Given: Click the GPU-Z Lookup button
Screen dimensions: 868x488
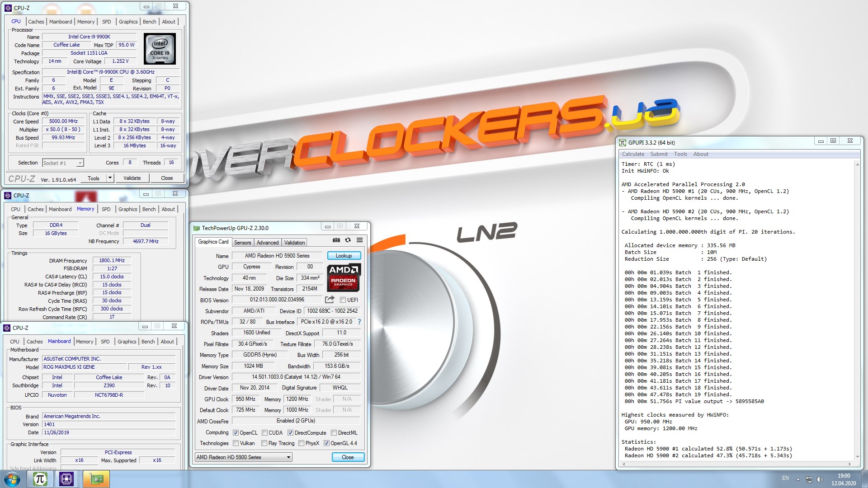Looking at the screenshot, I should pos(344,256).
